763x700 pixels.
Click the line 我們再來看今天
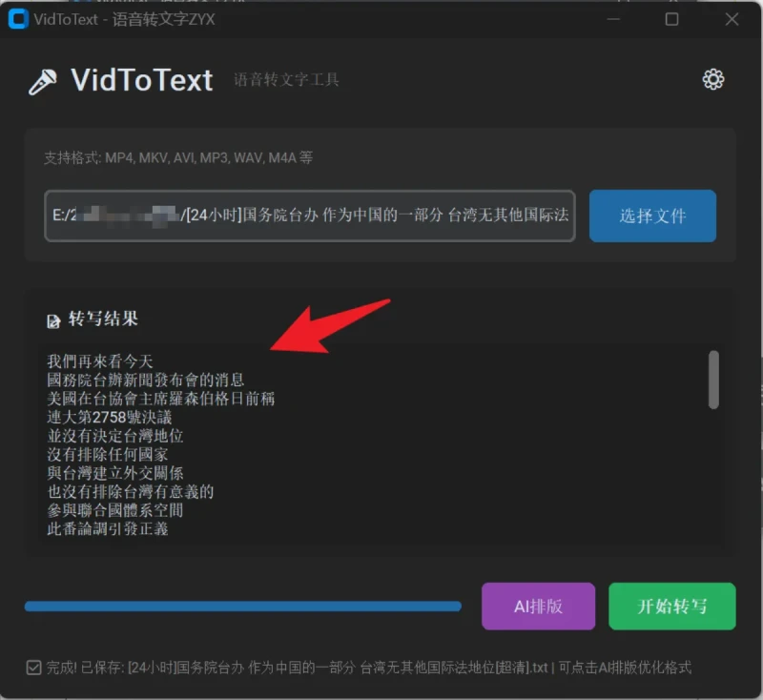click(100, 361)
